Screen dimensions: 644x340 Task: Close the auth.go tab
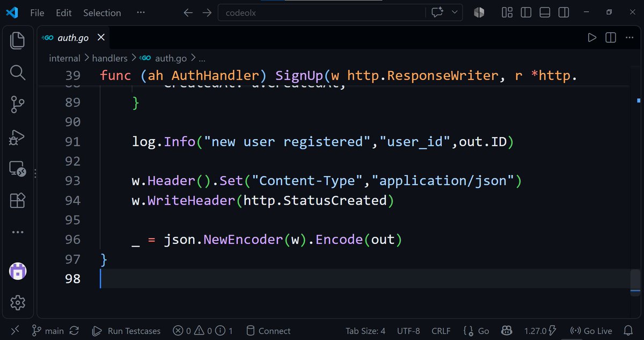click(100, 38)
